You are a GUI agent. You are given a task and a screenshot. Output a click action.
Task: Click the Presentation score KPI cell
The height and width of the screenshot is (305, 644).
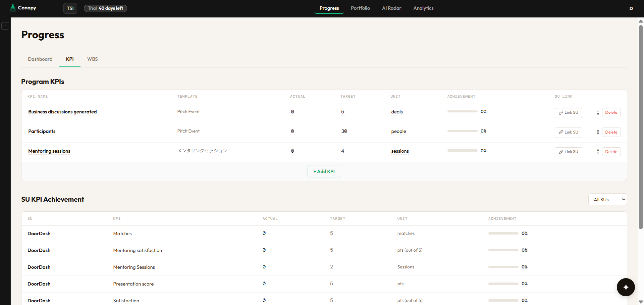pyautogui.click(x=133, y=284)
